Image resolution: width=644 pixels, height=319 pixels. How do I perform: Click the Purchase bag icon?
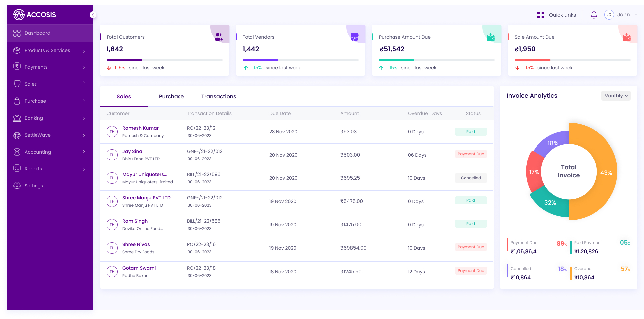(x=17, y=101)
